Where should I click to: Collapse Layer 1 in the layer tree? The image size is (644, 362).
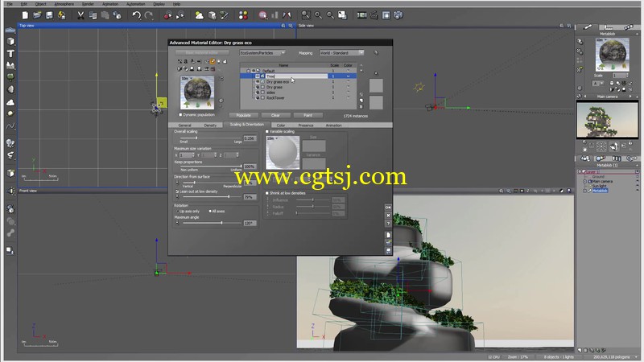(580, 171)
